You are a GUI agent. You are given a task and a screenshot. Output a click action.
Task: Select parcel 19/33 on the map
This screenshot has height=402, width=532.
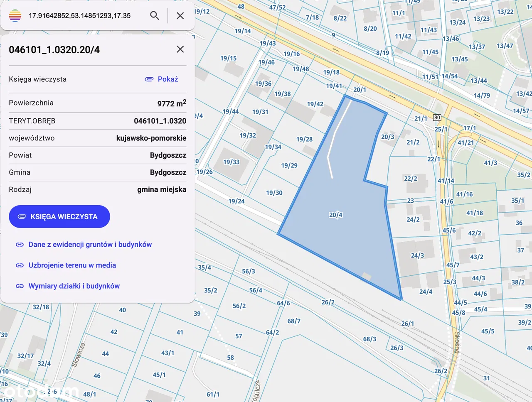(231, 162)
